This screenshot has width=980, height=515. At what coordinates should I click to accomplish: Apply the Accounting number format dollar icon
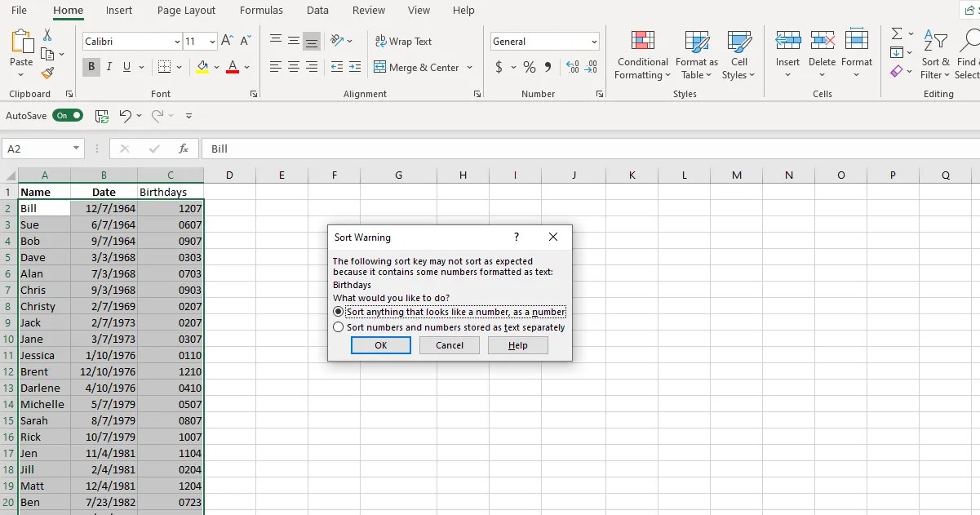click(x=499, y=68)
